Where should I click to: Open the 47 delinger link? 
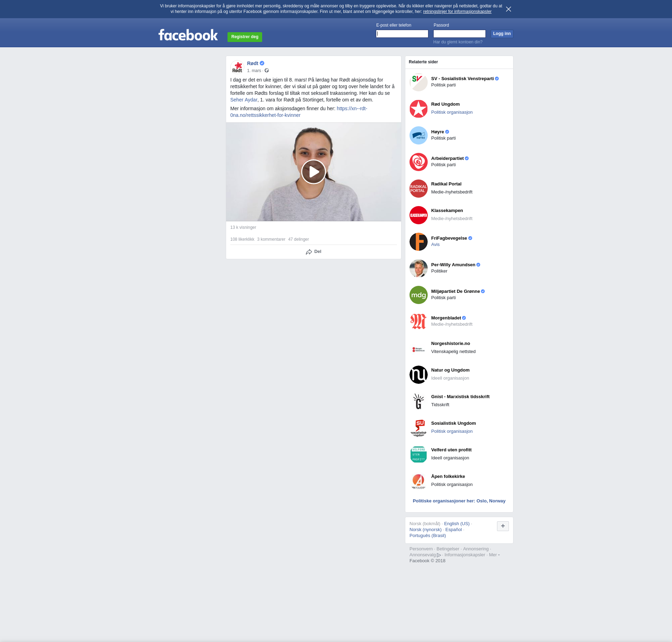point(299,239)
